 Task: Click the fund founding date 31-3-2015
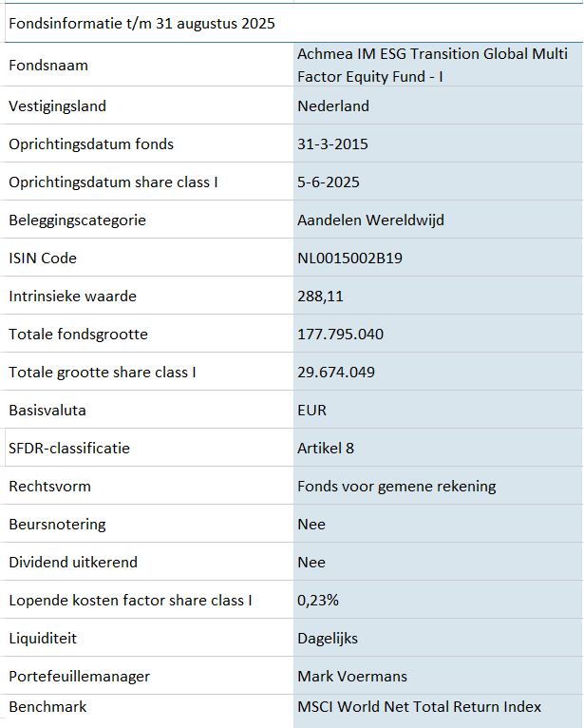point(332,144)
